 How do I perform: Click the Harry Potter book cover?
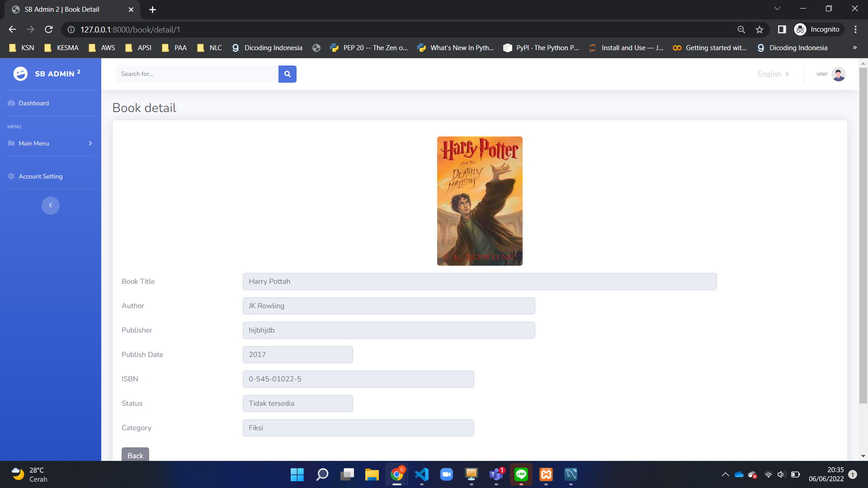pos(480,201)
